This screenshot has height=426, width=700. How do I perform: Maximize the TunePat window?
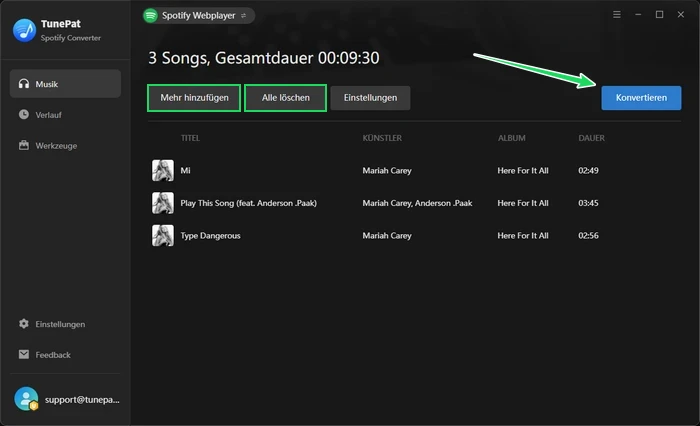click(659, 15)
